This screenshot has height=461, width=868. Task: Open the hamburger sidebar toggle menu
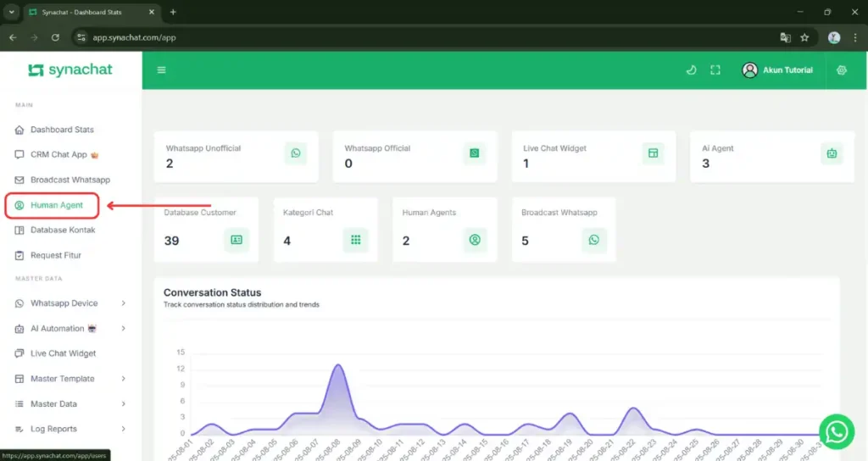point(161,69)
